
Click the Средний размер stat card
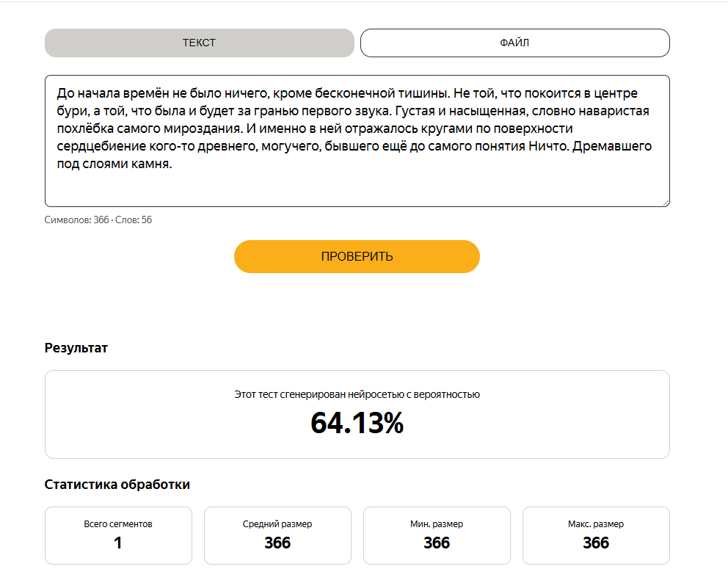277,535
